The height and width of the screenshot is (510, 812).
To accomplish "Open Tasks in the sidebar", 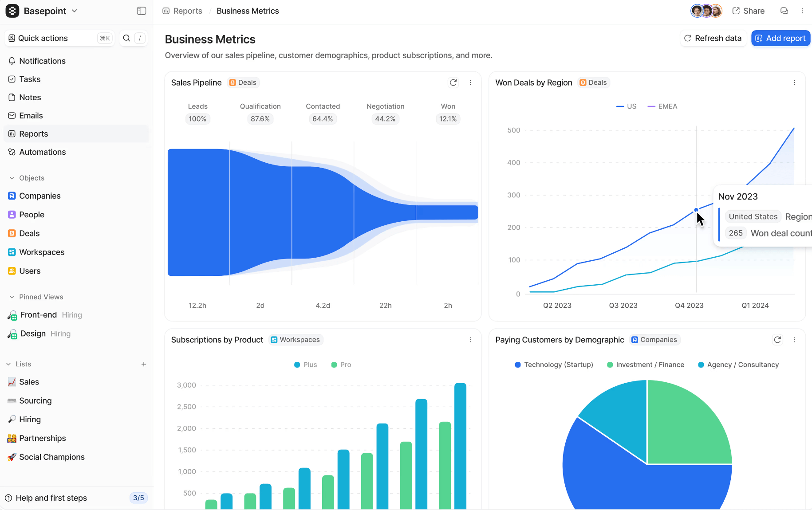I will click(x=76, y=79).
